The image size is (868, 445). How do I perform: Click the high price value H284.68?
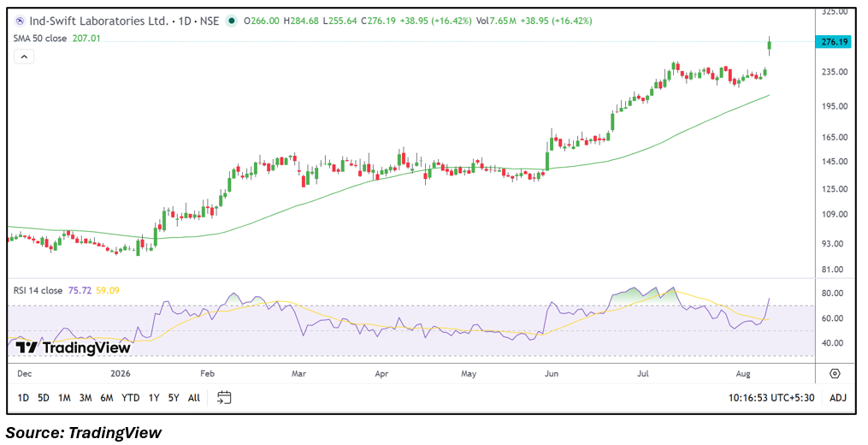click(x=301, y=21)
